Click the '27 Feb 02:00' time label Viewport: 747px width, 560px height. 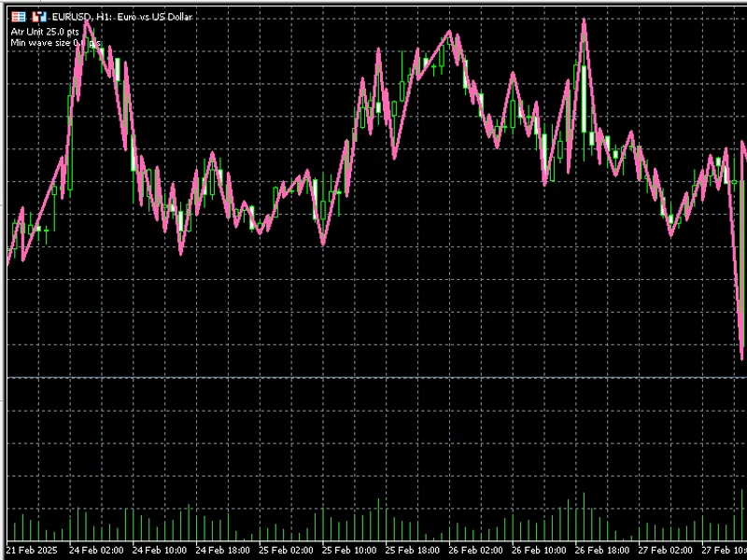(666, 550)
